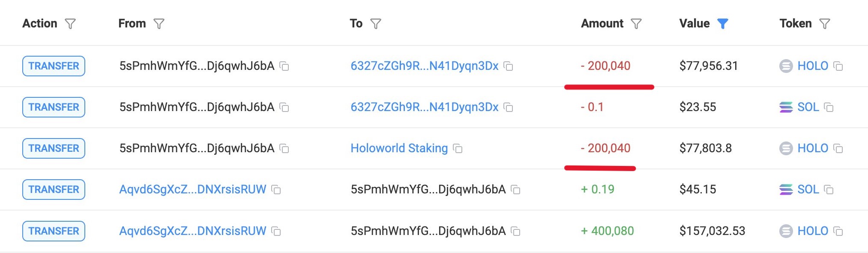This screenshot has width=868, height=253.
Task: Open the Action column filter
Action: 70,24
